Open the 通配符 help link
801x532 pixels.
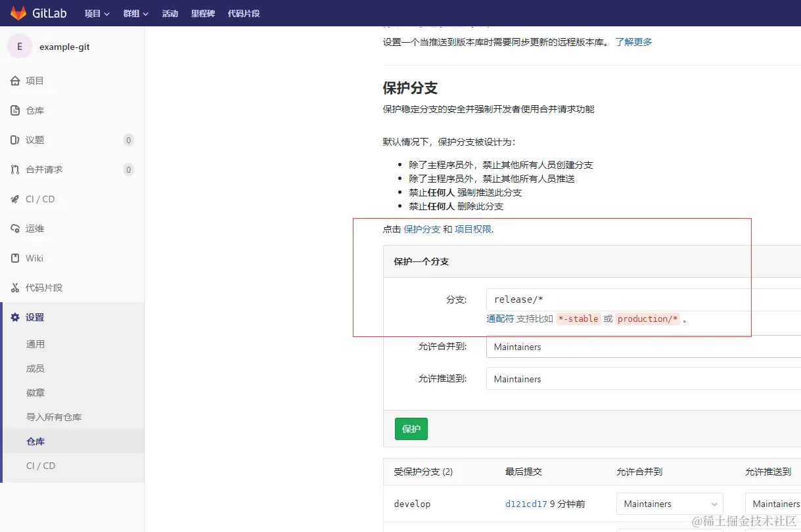tap(500, 319)
